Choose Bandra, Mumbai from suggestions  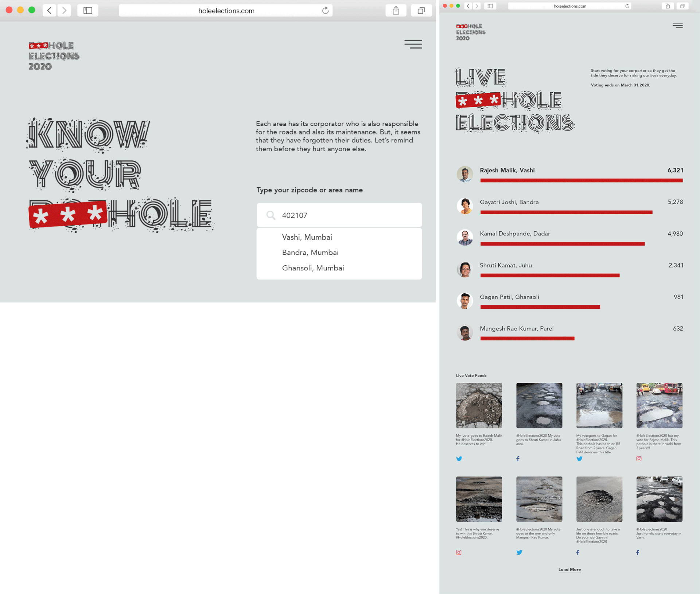(x=310, y=253)
